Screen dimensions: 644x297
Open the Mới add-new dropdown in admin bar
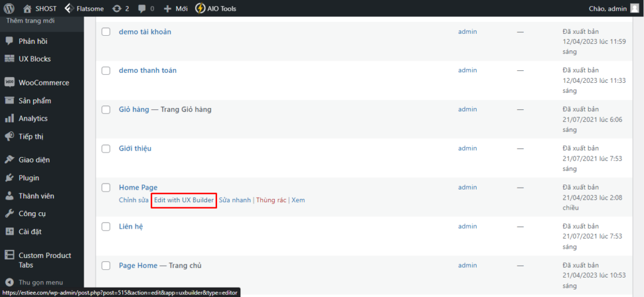(x=176, y=9)
